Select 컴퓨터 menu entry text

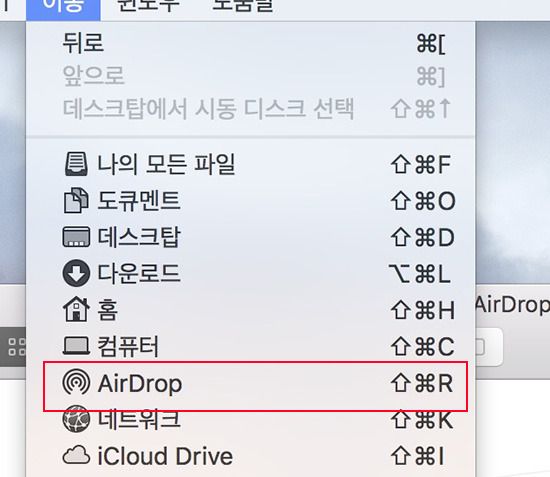click(128, 346)
